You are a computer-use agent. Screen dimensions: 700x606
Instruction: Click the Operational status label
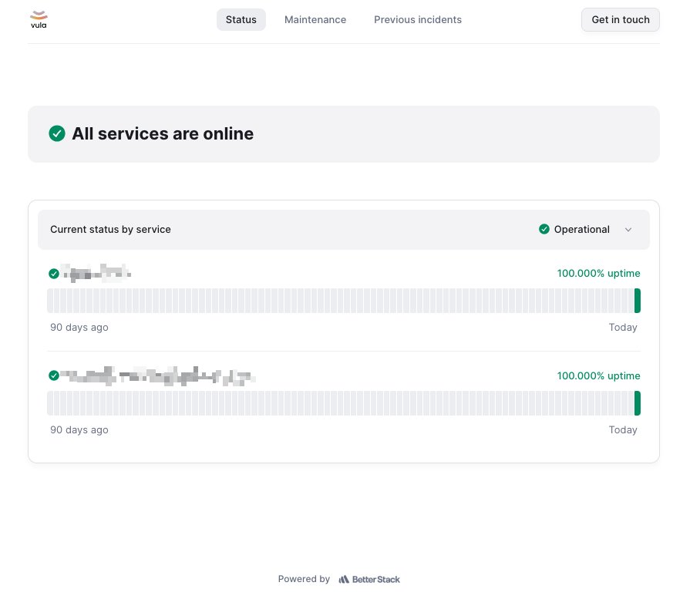[x=582, y=229]
